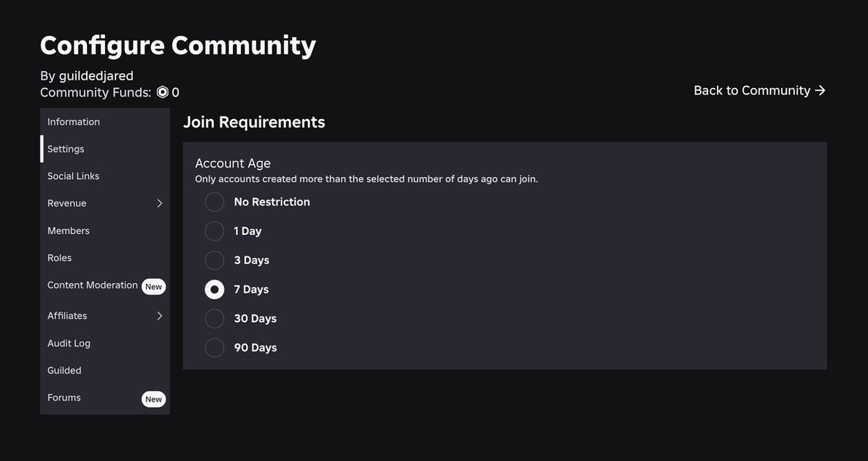Follow the Back to Community link
The width and height of the screenshot is (868, 461).
tap(751, 90)
